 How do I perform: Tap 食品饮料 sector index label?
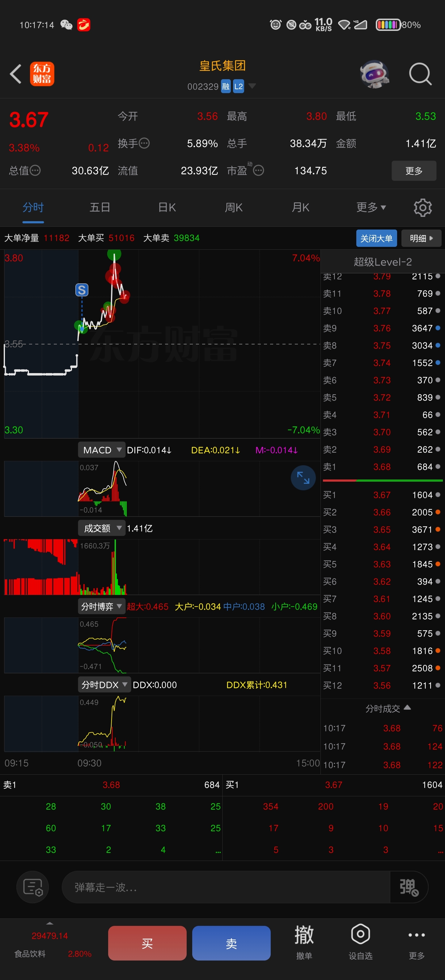[x=30, y=954]
